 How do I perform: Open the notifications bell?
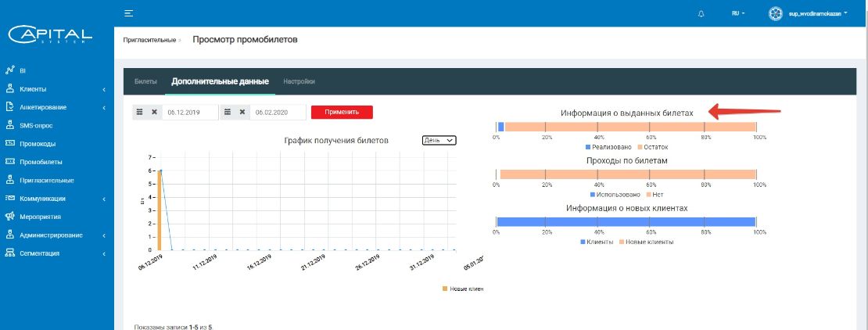pos(701,14)
